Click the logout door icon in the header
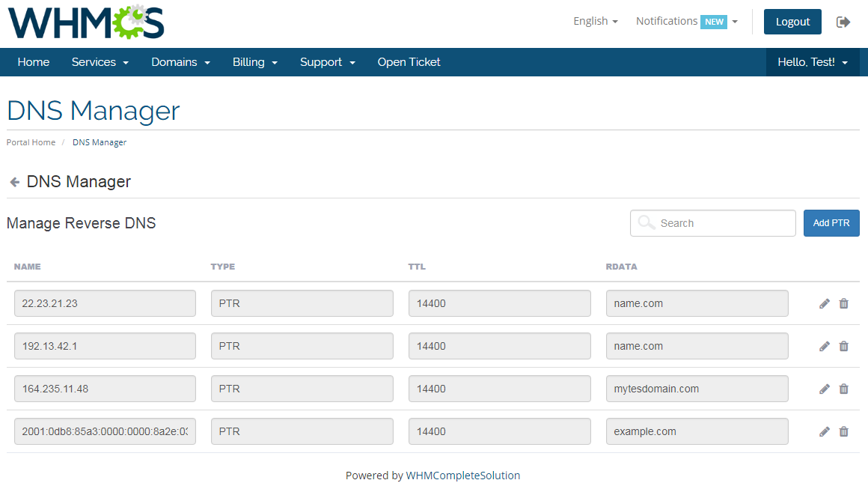The height and width of the screenshot is (486, 868). [843, 22]
